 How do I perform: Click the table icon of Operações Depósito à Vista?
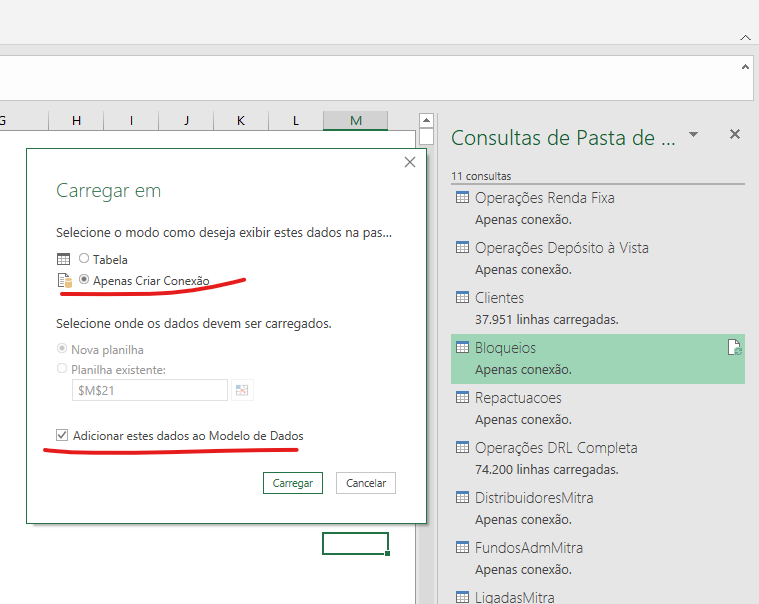point(462,247)
